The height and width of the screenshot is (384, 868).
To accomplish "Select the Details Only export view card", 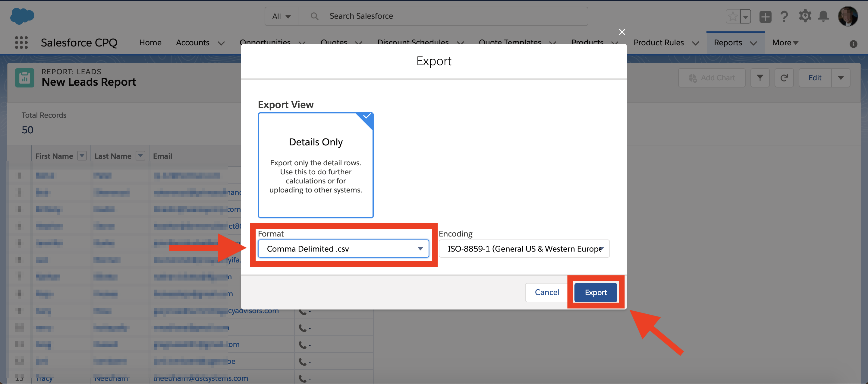I will [316, 165].
